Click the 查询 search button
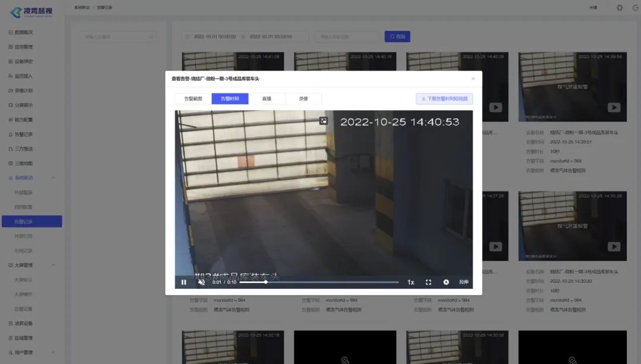641x364 pixels. click(397, 36)
